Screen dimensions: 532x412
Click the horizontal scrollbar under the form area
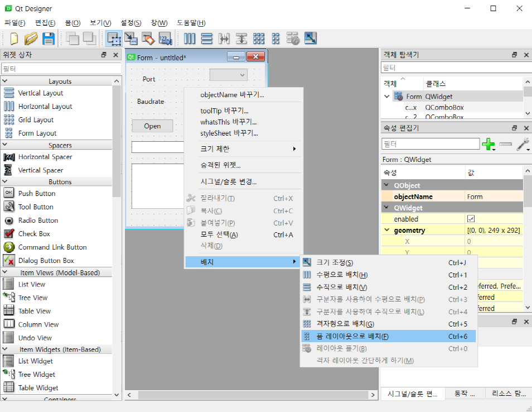253,395
